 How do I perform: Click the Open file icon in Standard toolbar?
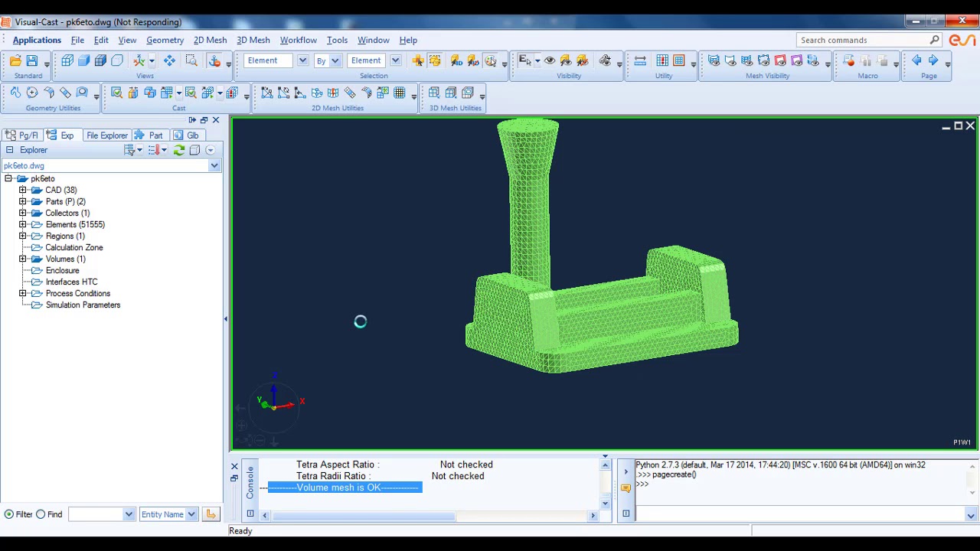tap(15, 60)
